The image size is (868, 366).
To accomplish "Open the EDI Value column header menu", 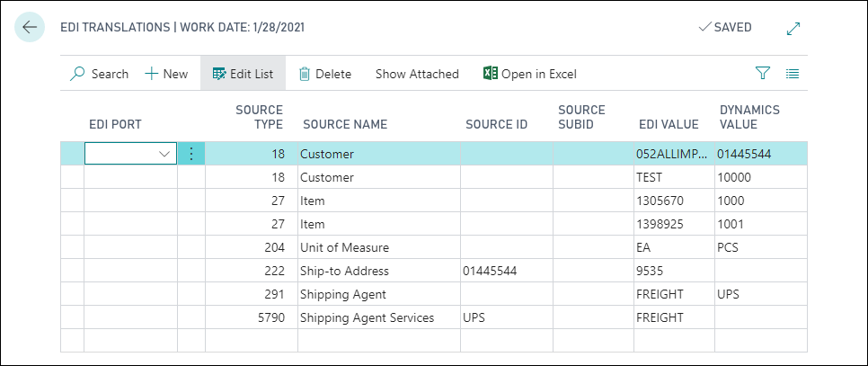I will pyautogui.click(x=669, y=124).
